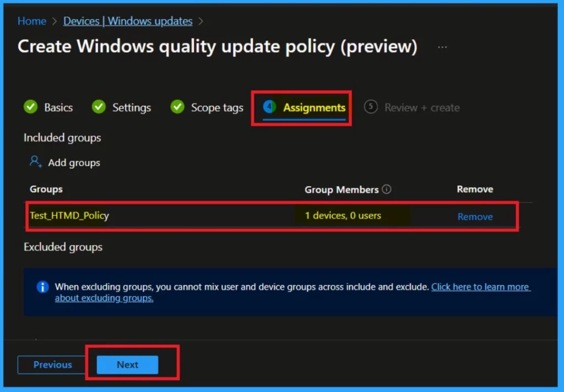Click the '1 devices, 0 users' cell

pos(343,215)
